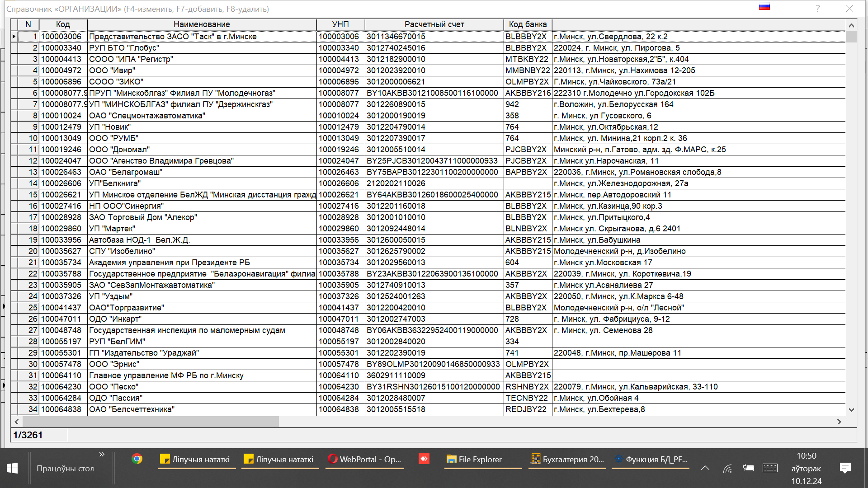This screenshot has width=868, height=488.
Task: Select РУП БТО "Глобус" row
Action: click(428, 48)
